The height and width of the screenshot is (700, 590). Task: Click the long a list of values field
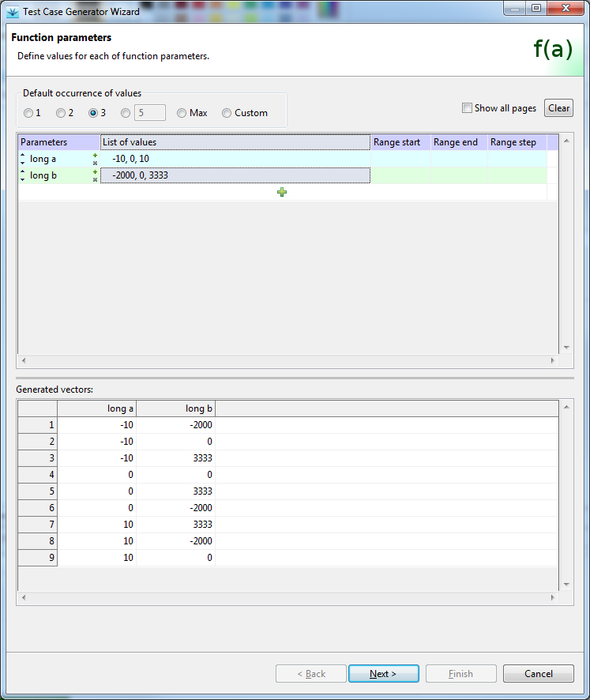click(x=235, y=159)
